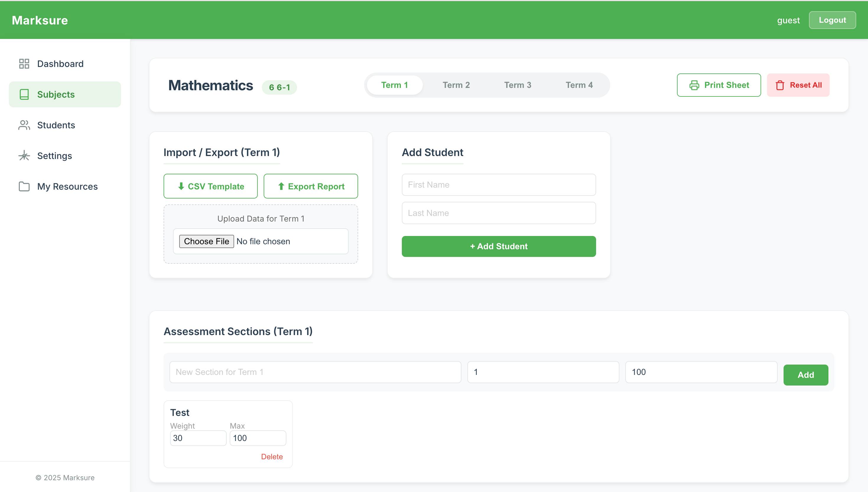
Task: Log out using the Logout button
Action: (832, 20)
